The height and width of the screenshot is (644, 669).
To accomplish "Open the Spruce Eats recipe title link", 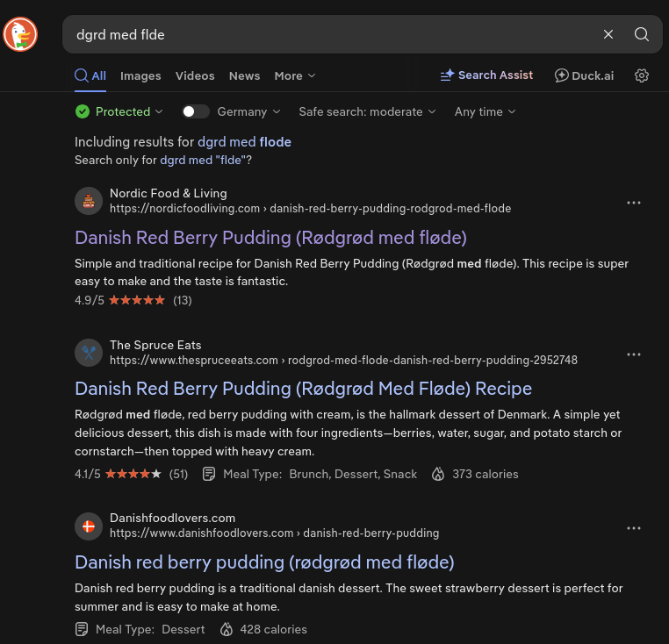I will tap(304, 389).
